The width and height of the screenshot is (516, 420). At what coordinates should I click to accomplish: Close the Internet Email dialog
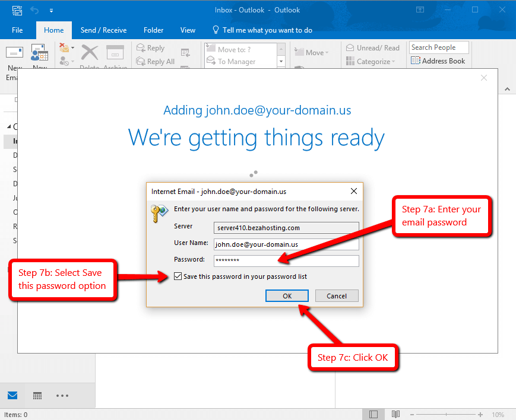(x=354, y=191)
